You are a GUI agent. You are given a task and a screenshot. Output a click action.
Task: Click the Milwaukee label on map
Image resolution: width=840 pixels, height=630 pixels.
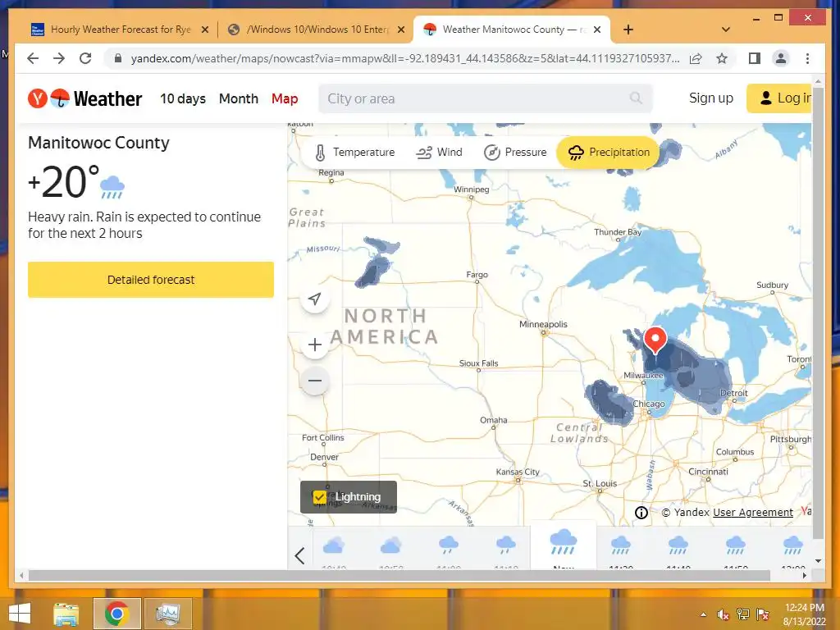pos(643,376)
